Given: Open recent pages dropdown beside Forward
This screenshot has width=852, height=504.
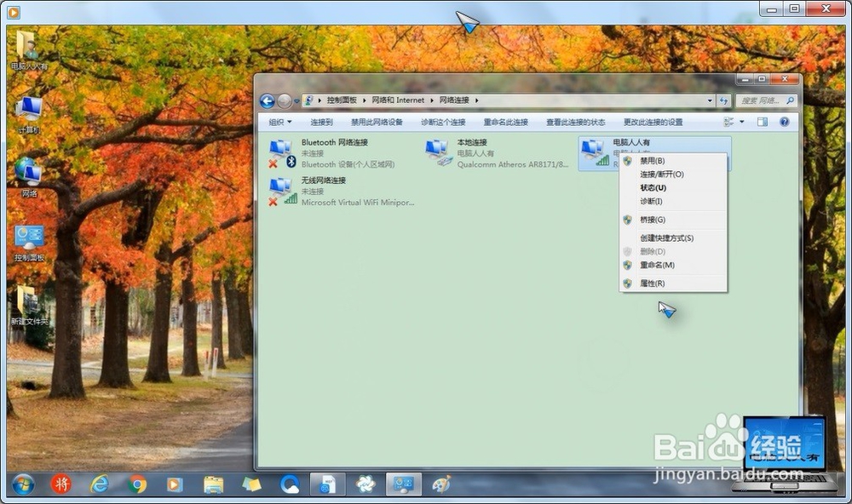Looking at the screenshot, I should [296, 101].
